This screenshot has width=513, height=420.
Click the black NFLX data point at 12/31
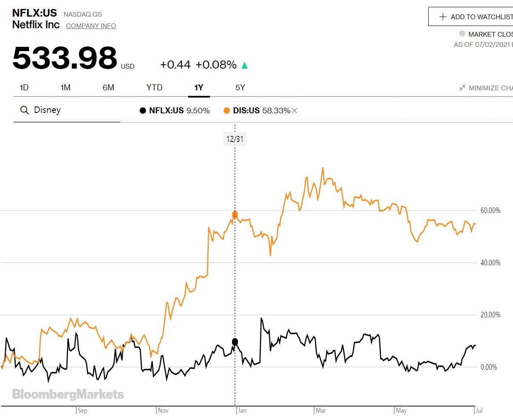pyautogui.click(x=235, y=342)
